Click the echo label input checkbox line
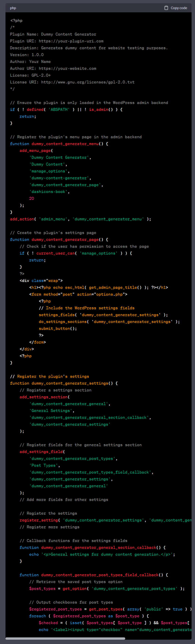 click(115, 630)
